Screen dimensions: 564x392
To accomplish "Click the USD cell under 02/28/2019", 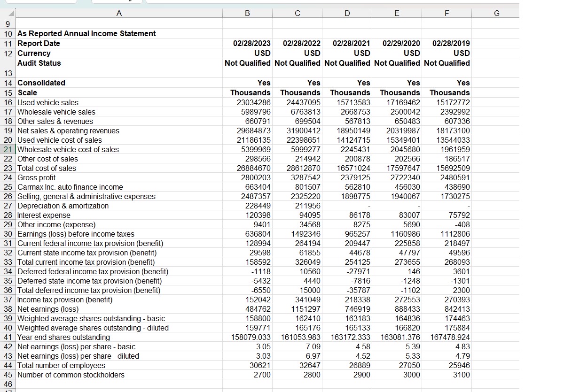I will pyautogui.click(x=446, y=53).
